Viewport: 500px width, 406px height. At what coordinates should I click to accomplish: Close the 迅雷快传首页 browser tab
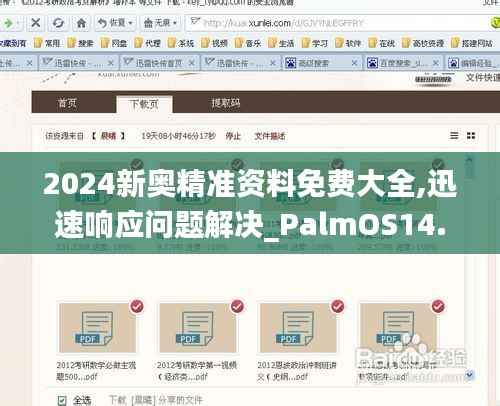click(x=191, y=63)
